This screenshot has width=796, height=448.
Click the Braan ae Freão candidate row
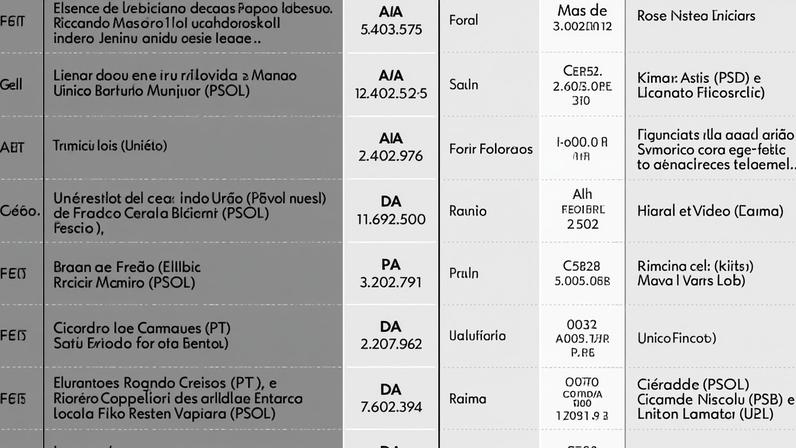pyautogui.click(x=193, y=274)
